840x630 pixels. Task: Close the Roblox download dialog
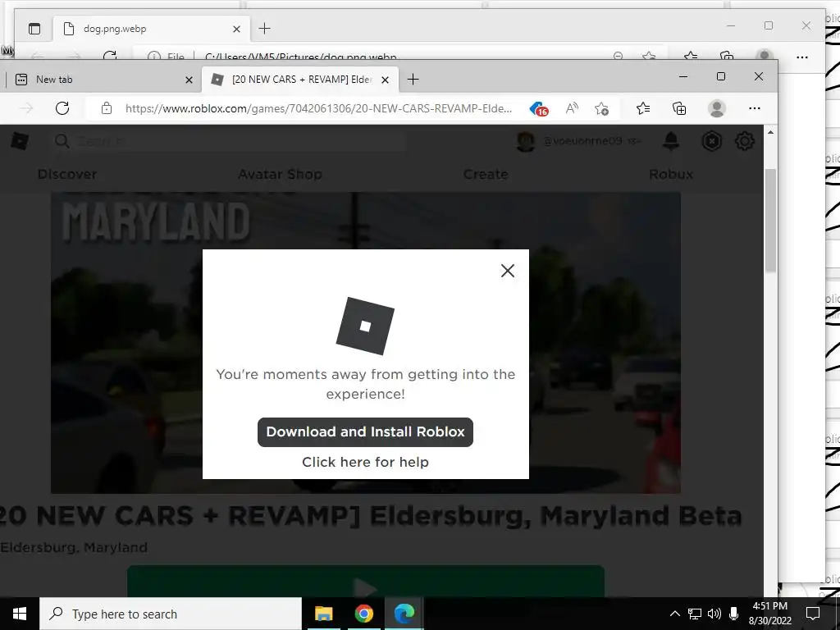(507, 271)
